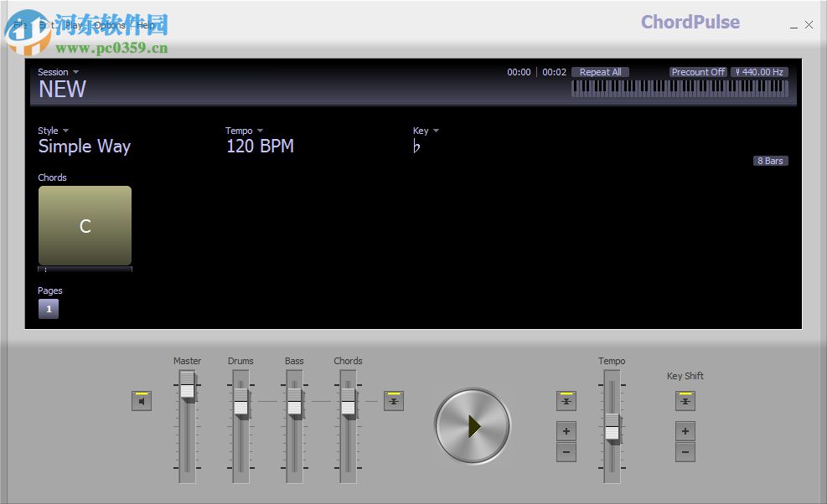Open the Style dropdown showing Simple Way
Viewport: 827px width, 504px height.
point(53,131)
